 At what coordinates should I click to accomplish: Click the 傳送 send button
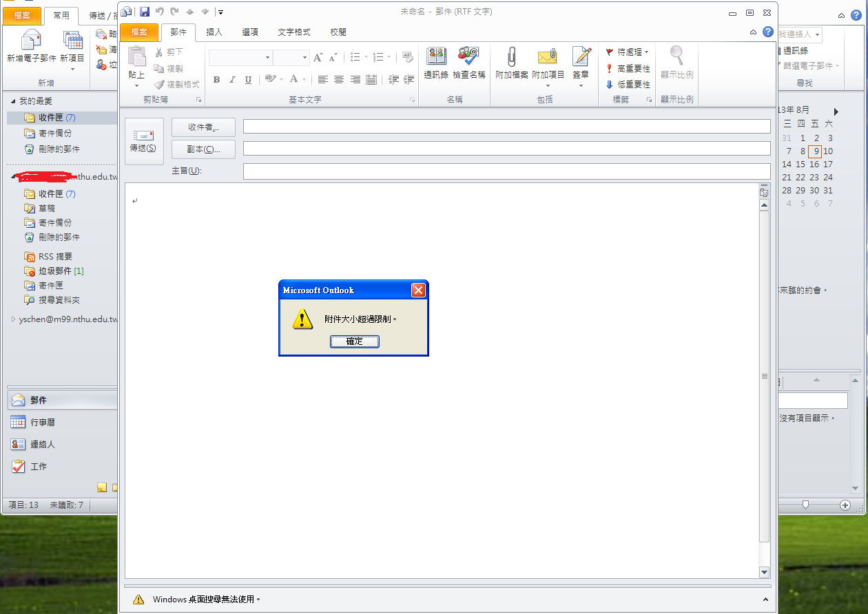pyautogui.click(x=143, y=141)
